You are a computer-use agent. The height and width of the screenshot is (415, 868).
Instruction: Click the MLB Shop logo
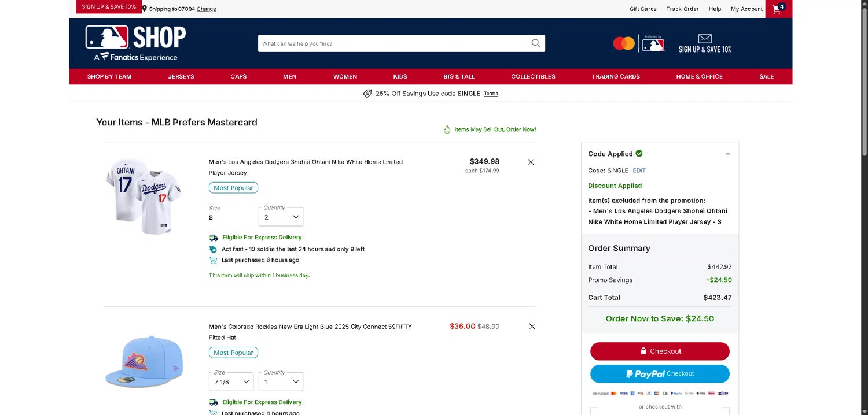(x=136, y=43)
